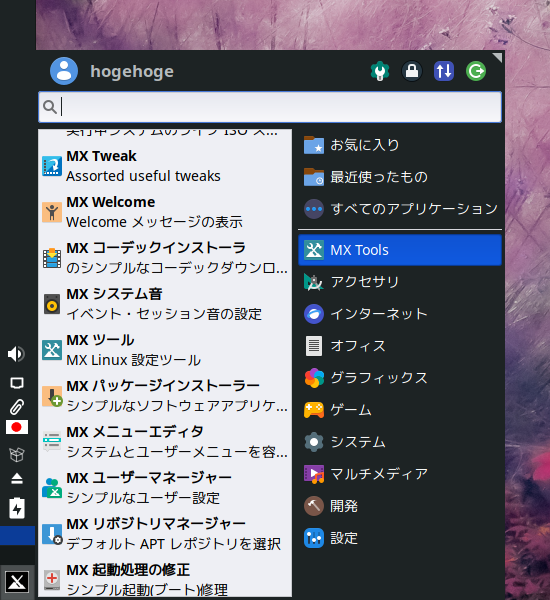Viewport: 550px width, 600px height.
Task: Click the display icon in the panel
Action: click(17, 383)
